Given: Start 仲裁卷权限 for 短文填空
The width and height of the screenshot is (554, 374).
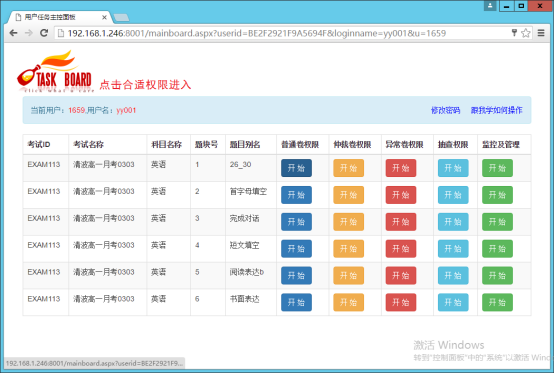Looking at the screenshot, I should 348,248.
